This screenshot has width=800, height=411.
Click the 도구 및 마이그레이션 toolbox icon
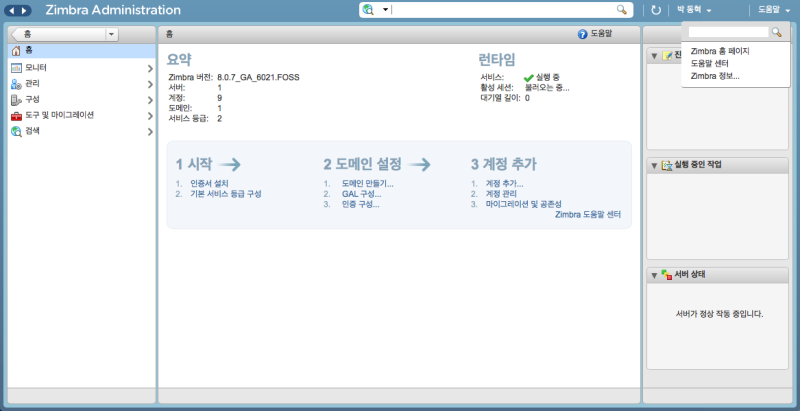point(16,116)
